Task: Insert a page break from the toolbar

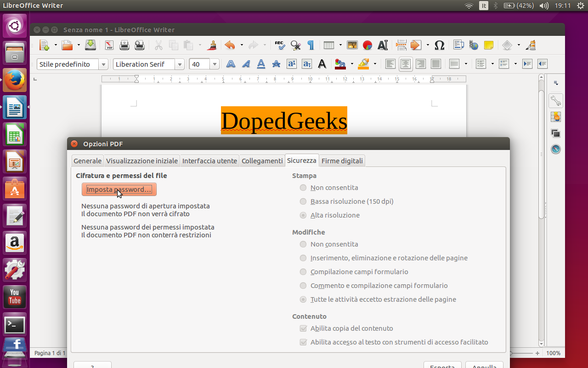Action: (401, 45)
